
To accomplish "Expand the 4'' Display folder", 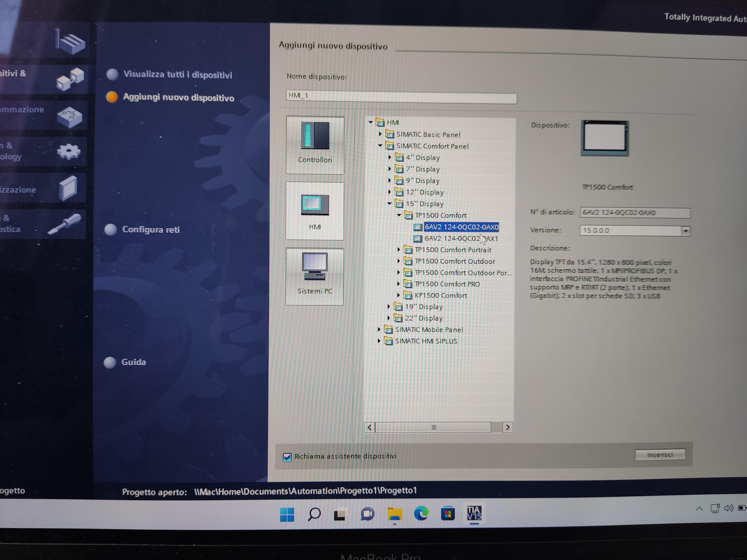I will [390, 157].
